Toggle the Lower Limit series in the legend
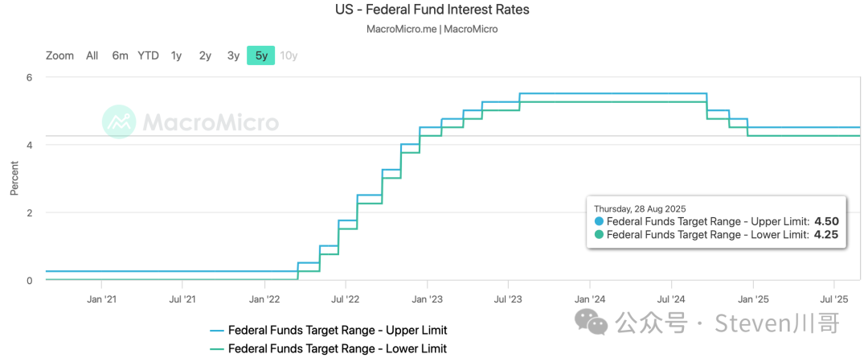Image resolution: width=868 pixels, height=358 pixels. coord(337,348)
